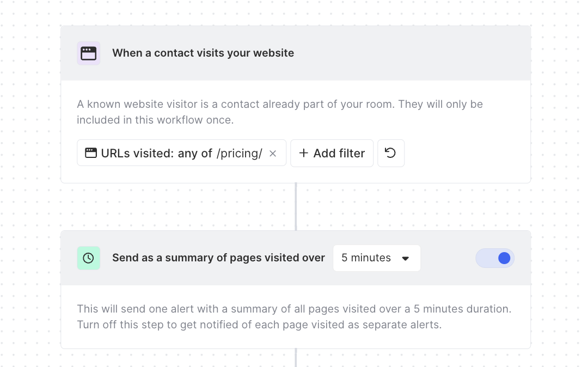Disable the summary step toggle
Viewport: 588px width, 367px height.
pos(495,258)
